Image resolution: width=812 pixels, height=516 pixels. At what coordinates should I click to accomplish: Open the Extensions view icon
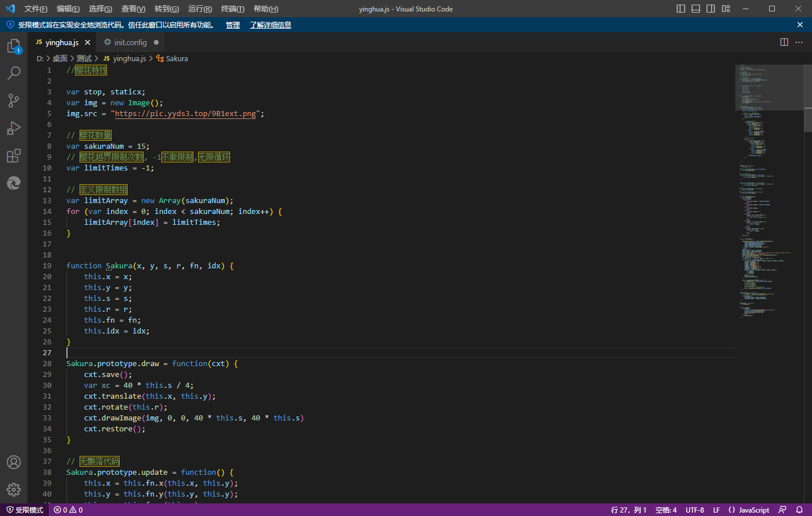[x=14, y=156]
